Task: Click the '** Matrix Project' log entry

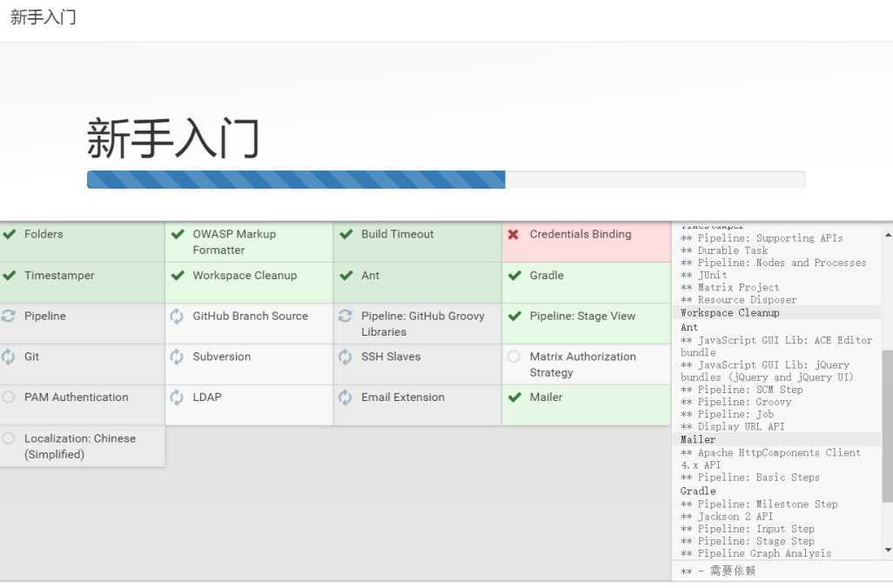Action: point(729,287)
